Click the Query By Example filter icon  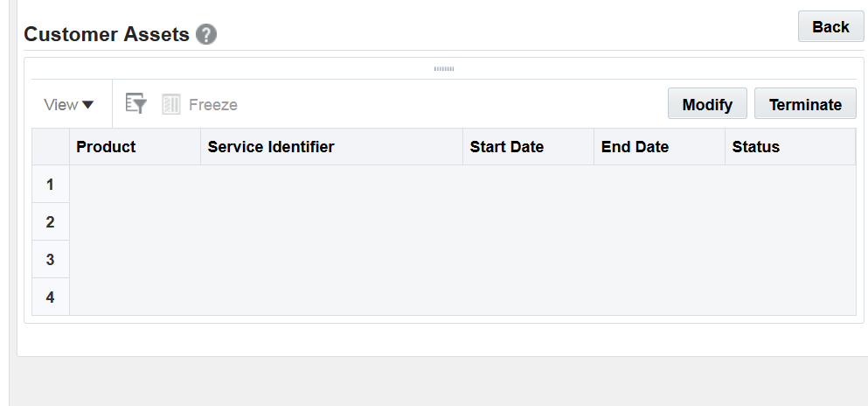(x=135, y=104)
